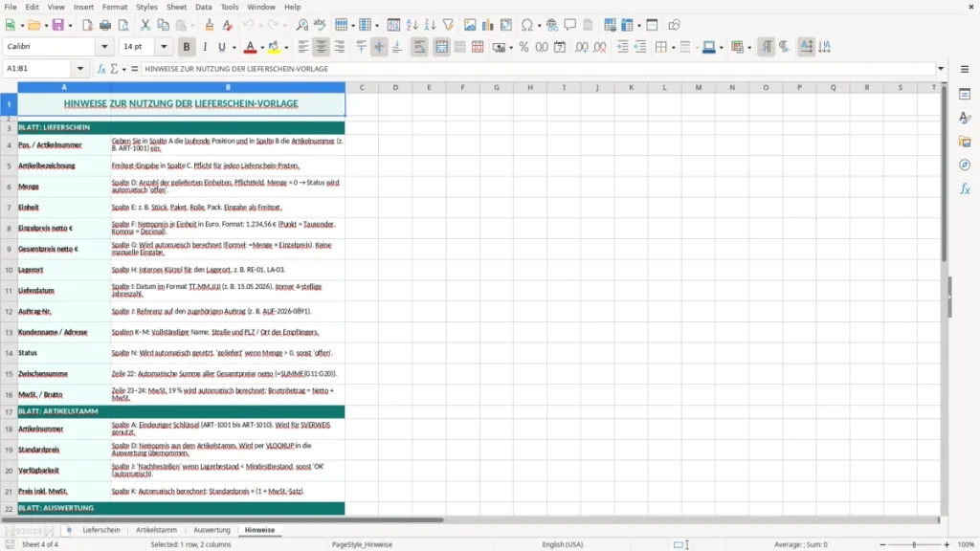
Task: Click the Copy icon
Action: pos(163,25)
